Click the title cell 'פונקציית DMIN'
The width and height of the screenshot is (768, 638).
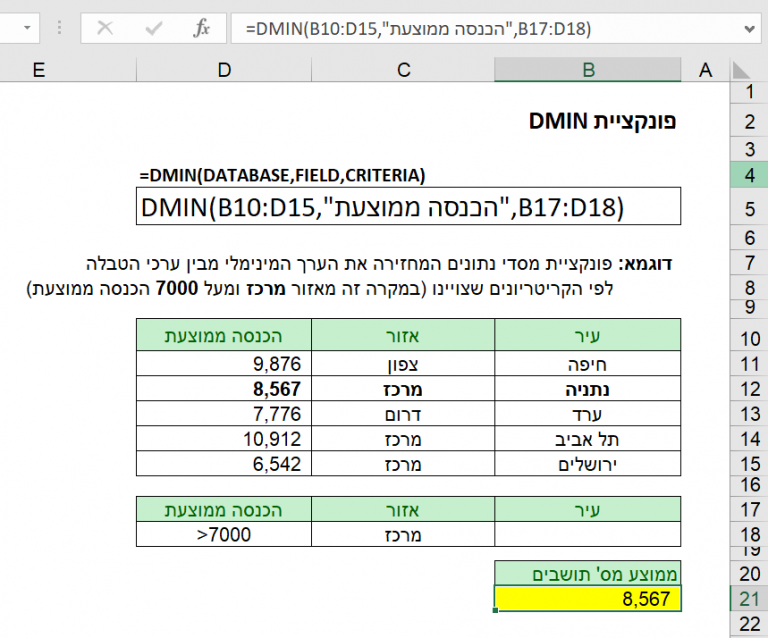(602, 121)
